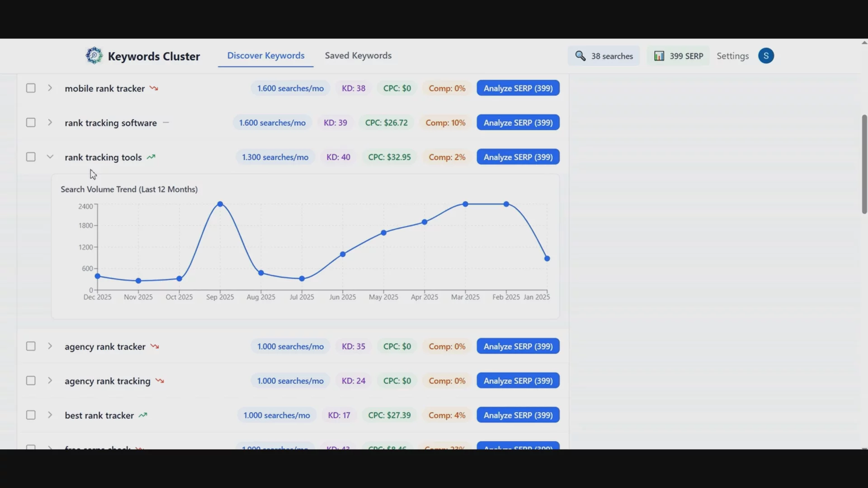This screenshot has width=868, height=488.
Task: Click '1.300 searches/mo' badge
Action: click(x=275, y=157)
